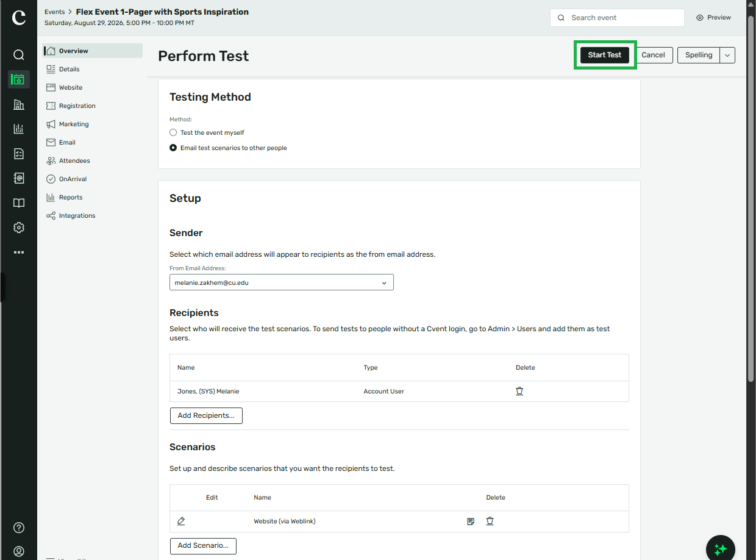Screen dimensions: 756x560
Task: Select "Test the event myself" option
Action: [x=173, y=132]
